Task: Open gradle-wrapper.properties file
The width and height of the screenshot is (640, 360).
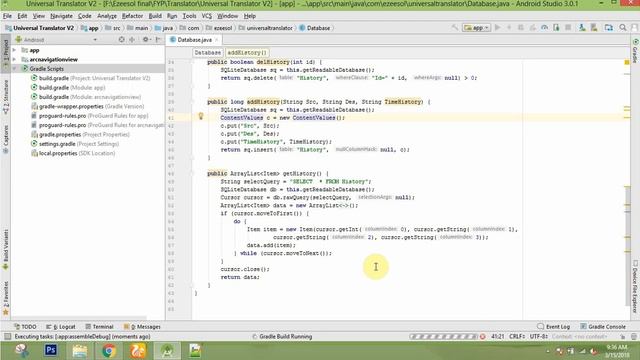Action: 88,106
